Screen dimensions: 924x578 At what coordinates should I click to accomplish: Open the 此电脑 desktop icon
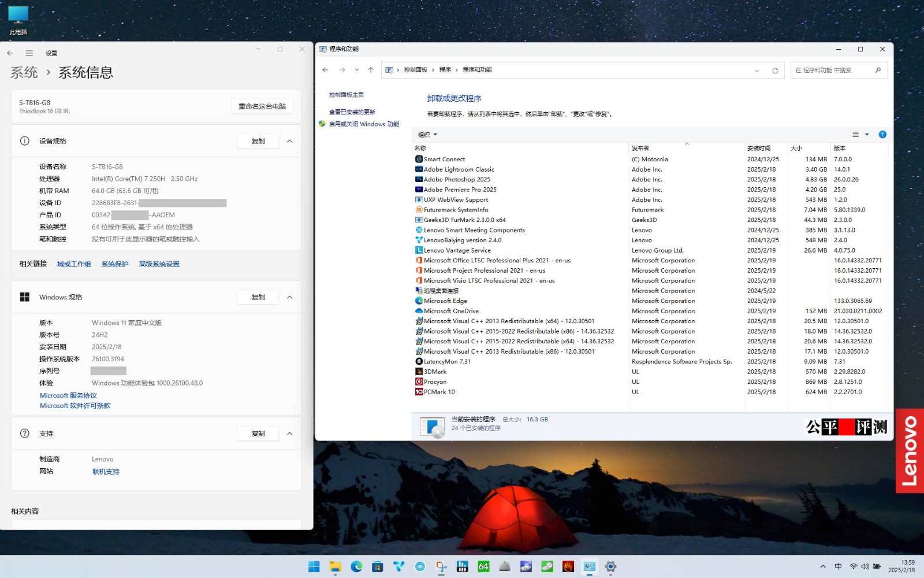coord(18,20)
